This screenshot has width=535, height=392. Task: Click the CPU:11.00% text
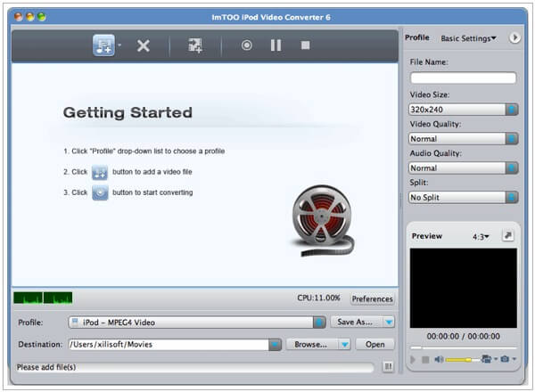pos(318,298)
